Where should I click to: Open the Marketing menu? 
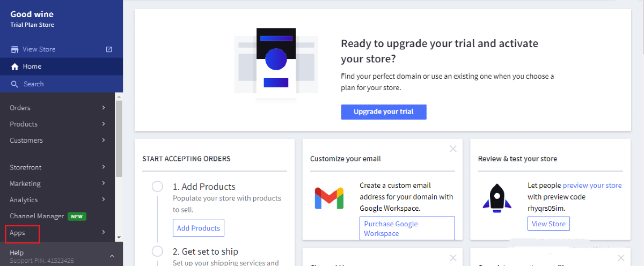click(25, 183)
